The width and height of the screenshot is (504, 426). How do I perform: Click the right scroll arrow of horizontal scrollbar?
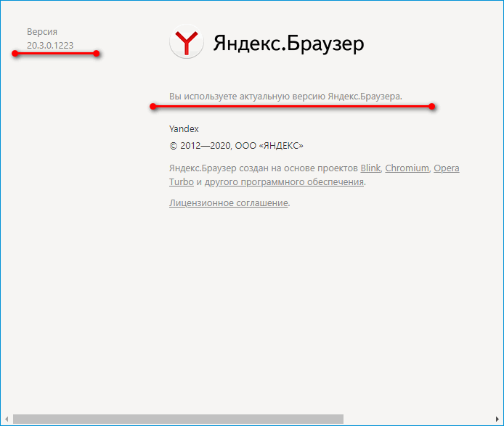click(497, 419)
